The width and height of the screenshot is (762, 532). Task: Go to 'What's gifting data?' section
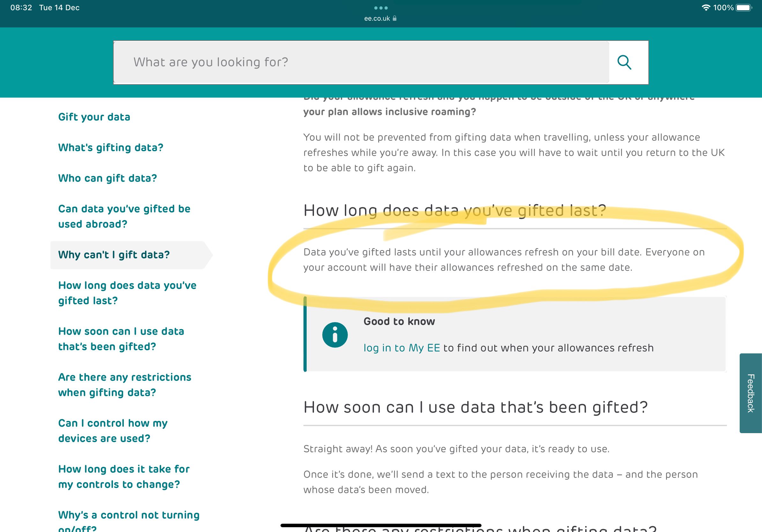click(x=110, y=148)
